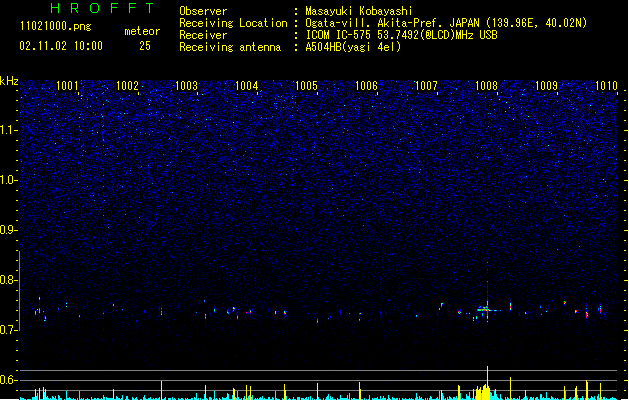The image size is (629, 400).
Task: Click the bright meteor echo cross near 1008
Action: (487, 310)
